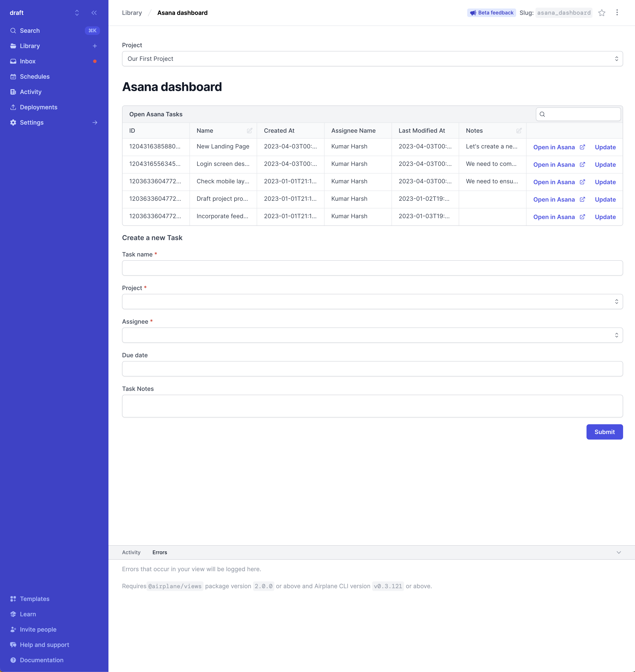
Task: Submit the new task form
Action: pos(604,432)
